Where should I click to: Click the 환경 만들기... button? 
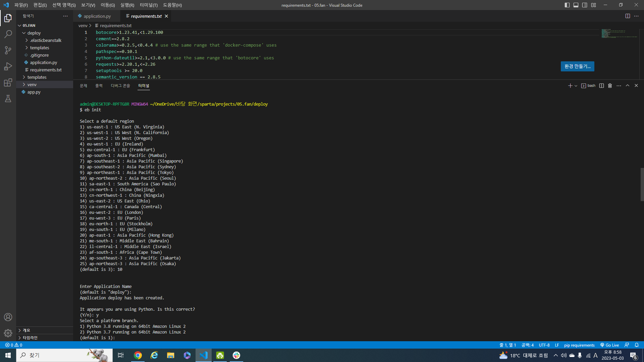pyautogui.click(x=577, y=66)
